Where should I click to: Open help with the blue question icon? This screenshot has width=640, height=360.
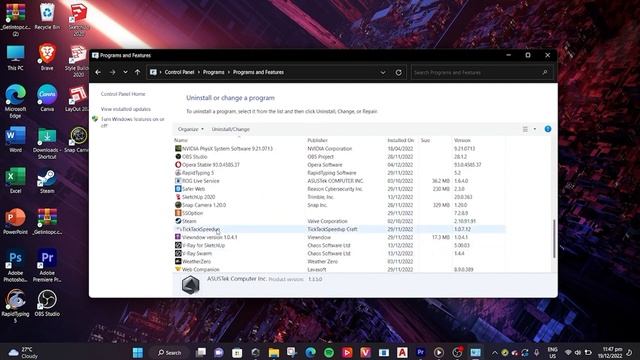[548, 129]
